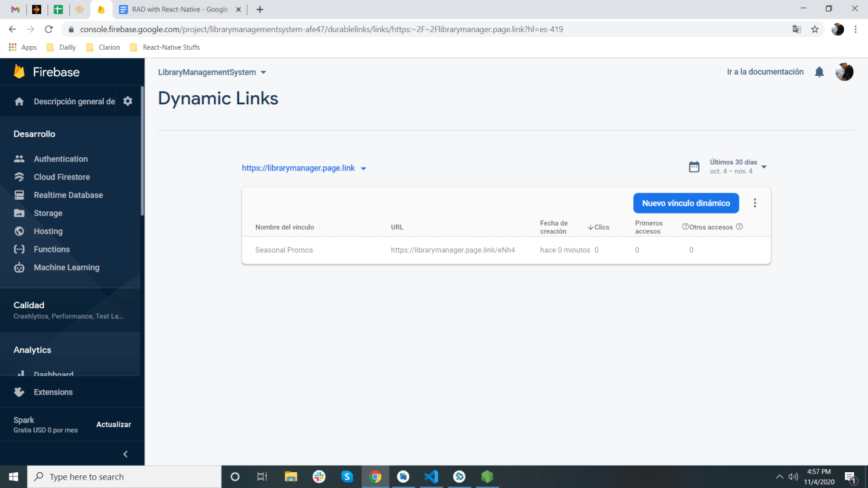The image size is (868, 488).
Task: Open notifications bell icon
Action: (x=819, y=72)
